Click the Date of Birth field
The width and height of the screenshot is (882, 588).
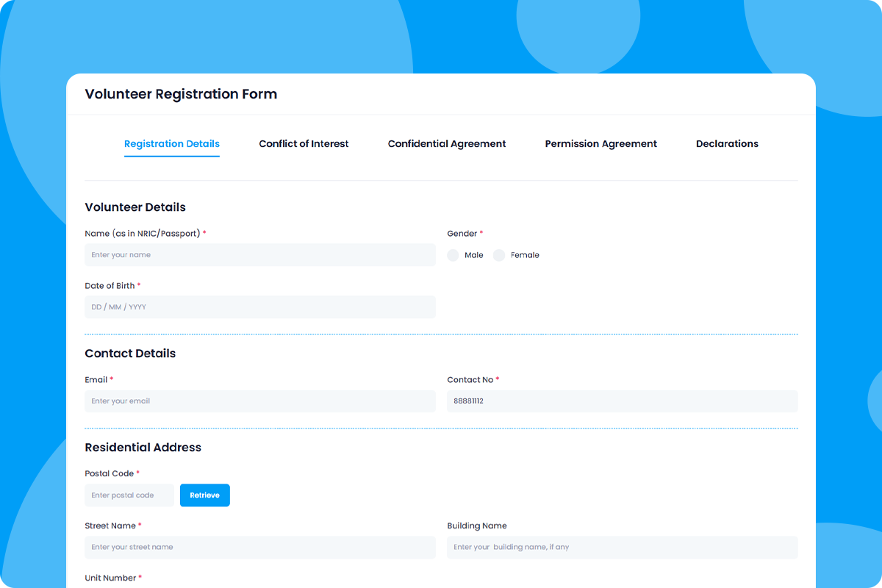[x=260, y=307]
